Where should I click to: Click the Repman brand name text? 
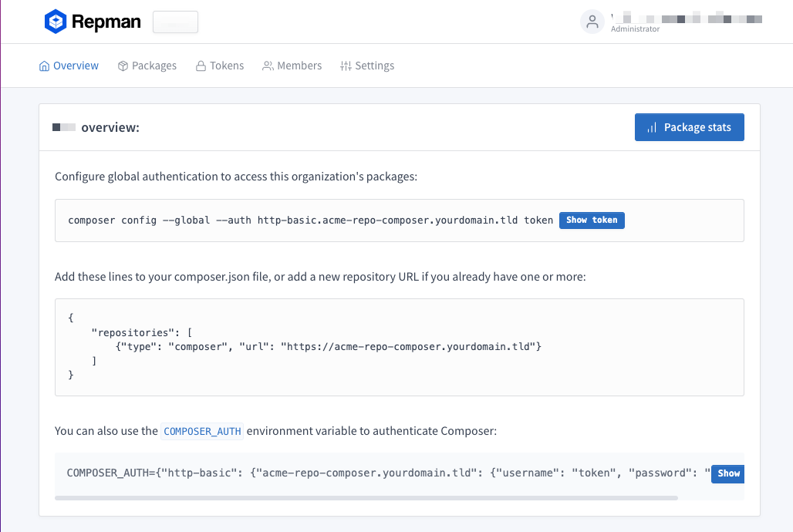pyautogui.click(x=106, y=22)
